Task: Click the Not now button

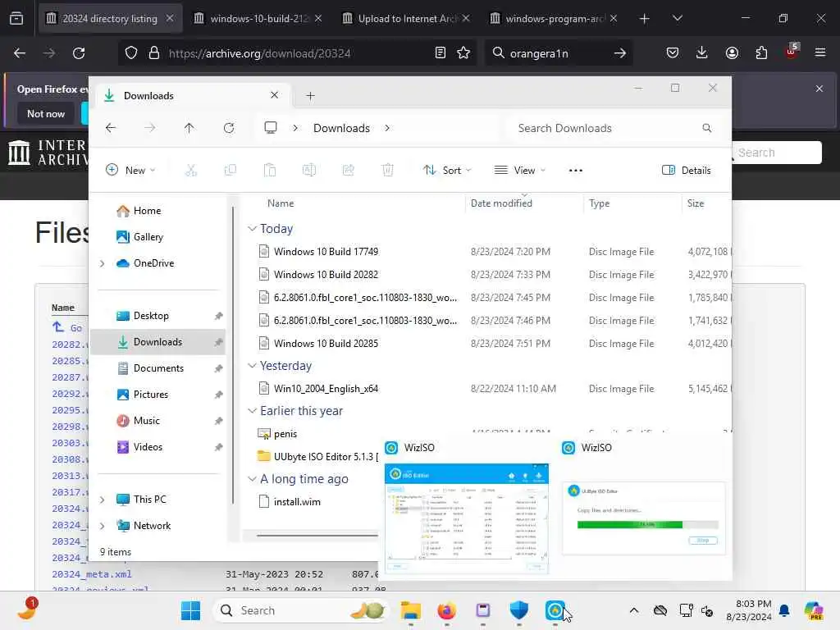Action: [46, 113]
